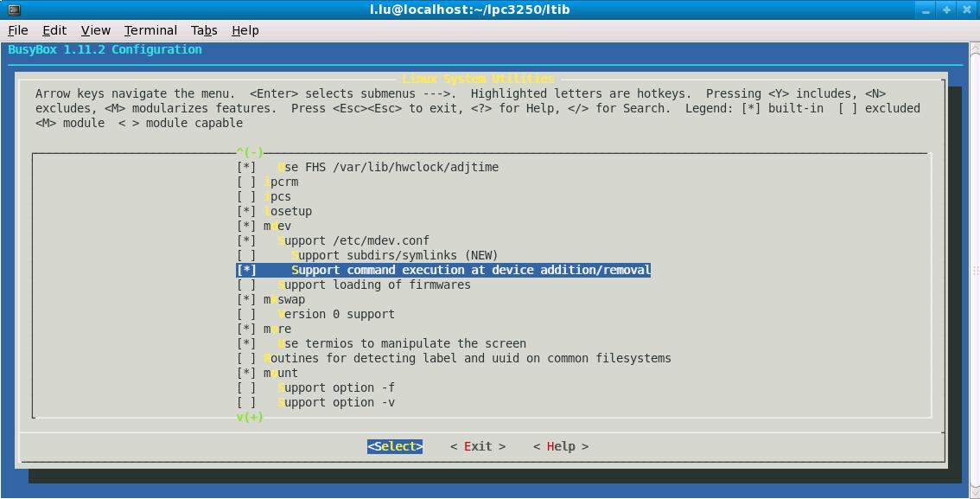Close the terminal window
This screenshot has height=499, width=980.
[x=967, y=10]
